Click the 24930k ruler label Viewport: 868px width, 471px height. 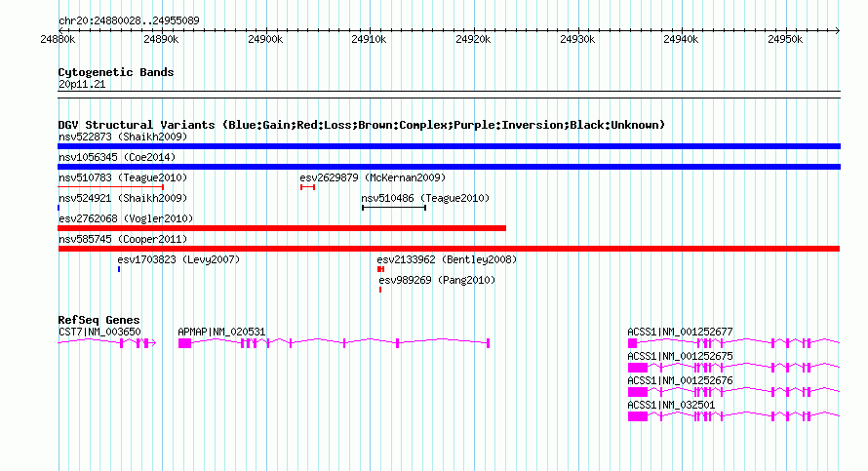coord(577,39)
